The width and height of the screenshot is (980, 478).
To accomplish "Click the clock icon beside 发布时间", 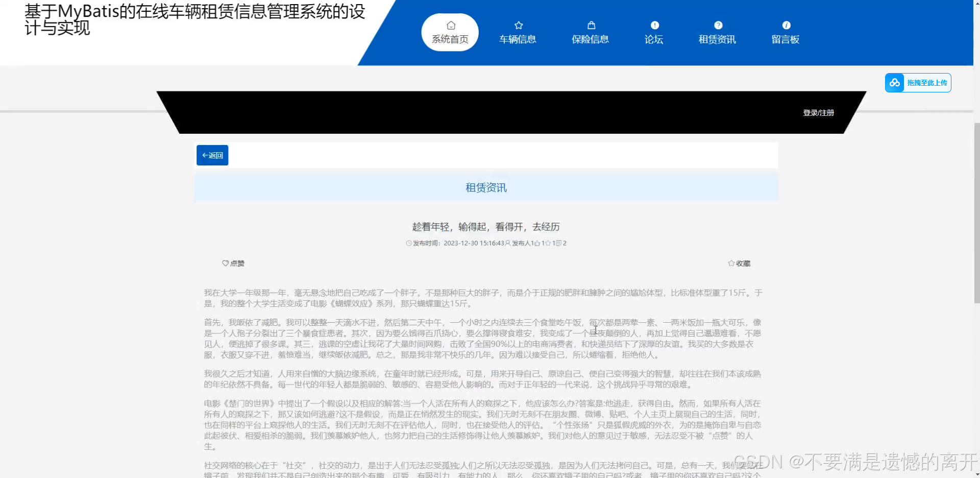I will point(409,243).
